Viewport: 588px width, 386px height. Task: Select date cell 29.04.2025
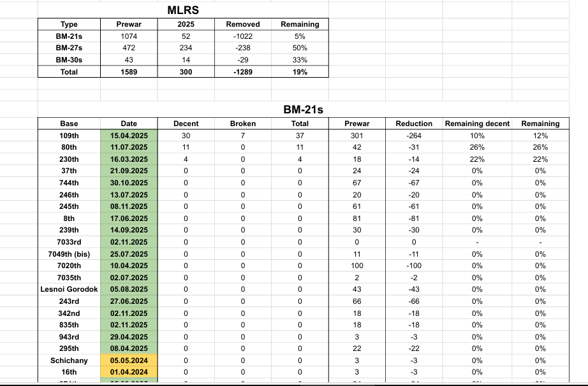(129, 336)
